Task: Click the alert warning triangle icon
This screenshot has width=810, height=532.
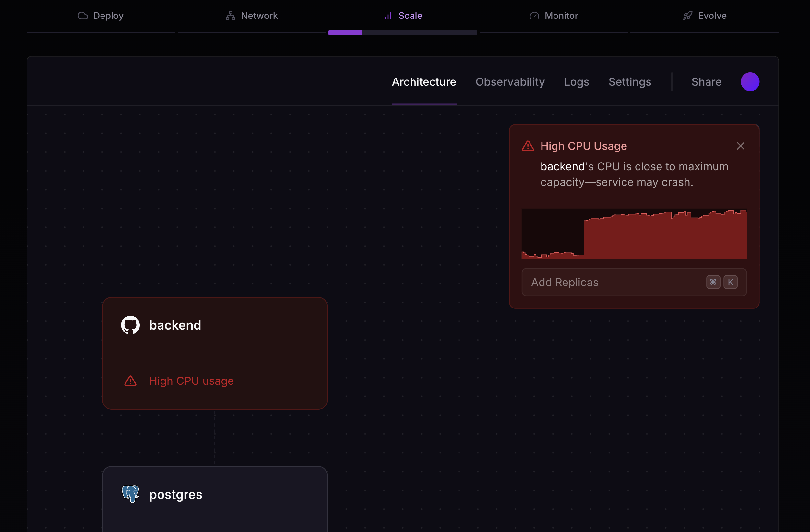Action: pos(528,146)
